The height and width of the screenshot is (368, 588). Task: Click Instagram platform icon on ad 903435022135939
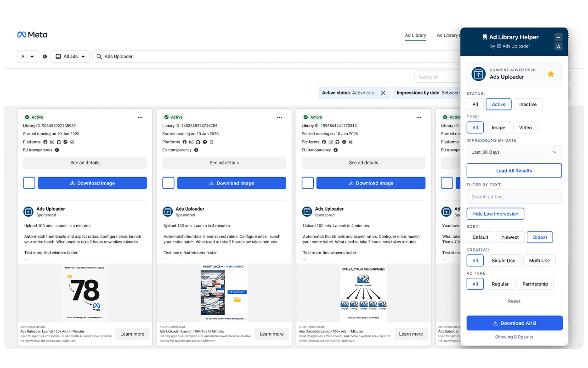click(52, 142)
